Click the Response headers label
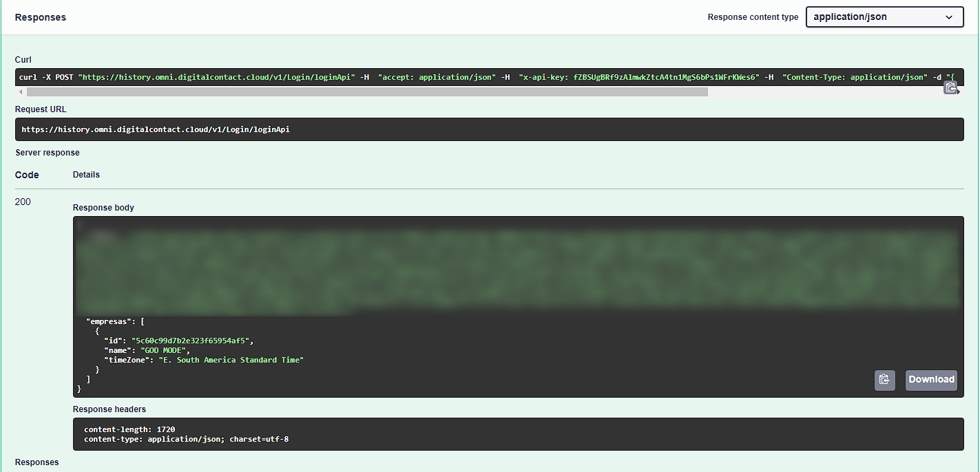Image resolution: width=980 pixels, height=472 pixels. click(x=110, y=409)
